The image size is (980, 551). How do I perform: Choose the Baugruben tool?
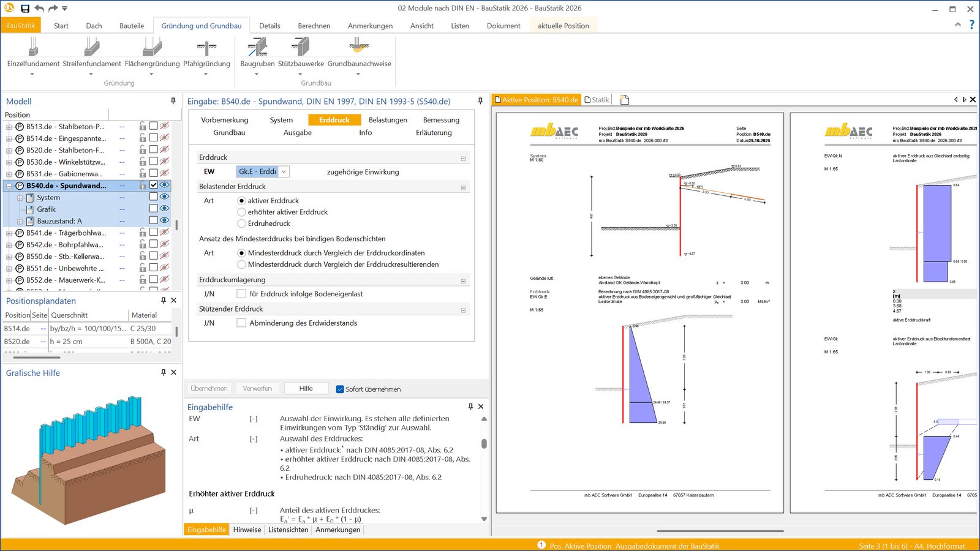(257, 48)
